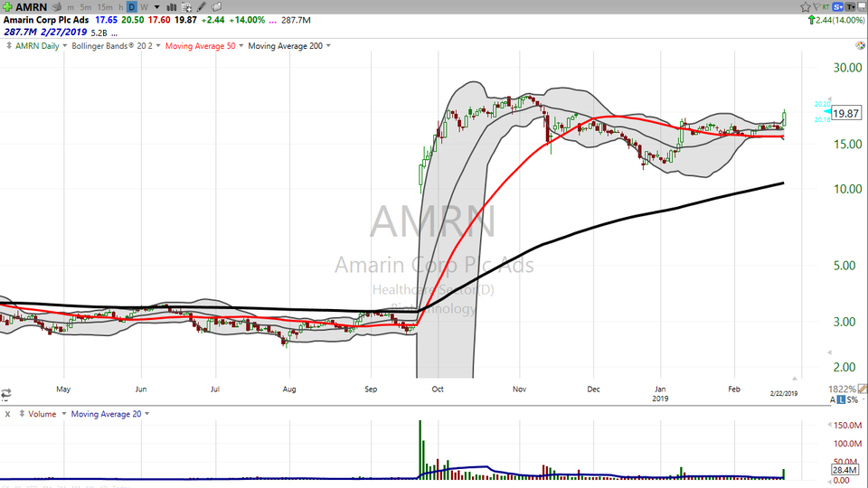The height and width of the screenshot is (488, 868).
Task: Click the 30.00 price scale label
Action: (x=847, y=68)
